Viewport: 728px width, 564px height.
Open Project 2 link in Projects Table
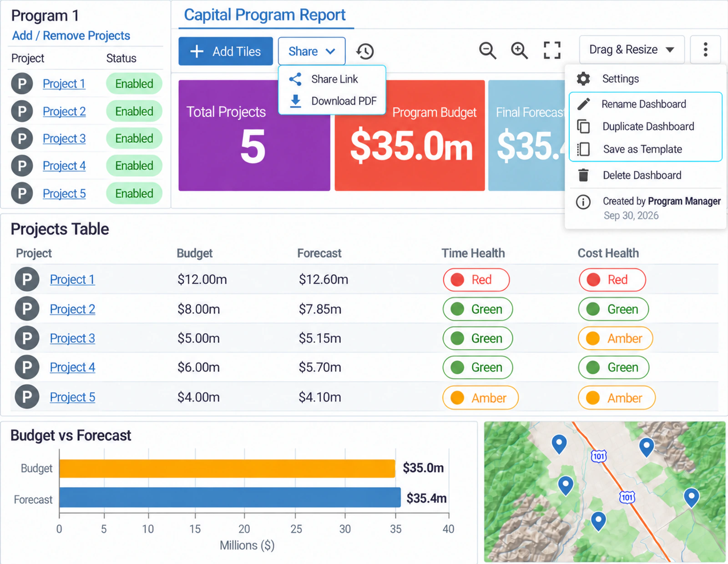[x=72, y=309]
